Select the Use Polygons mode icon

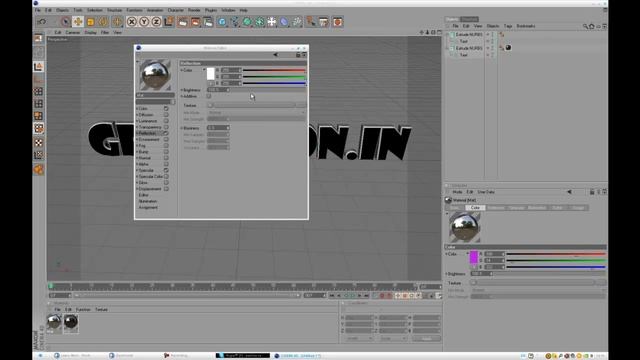(x=38, y=116)
